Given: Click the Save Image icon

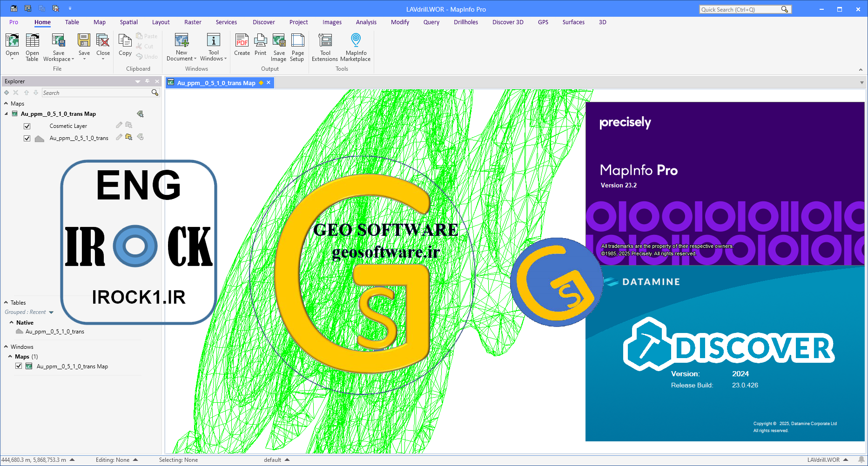Looking at the screenshot, I should tap(279, 41).
